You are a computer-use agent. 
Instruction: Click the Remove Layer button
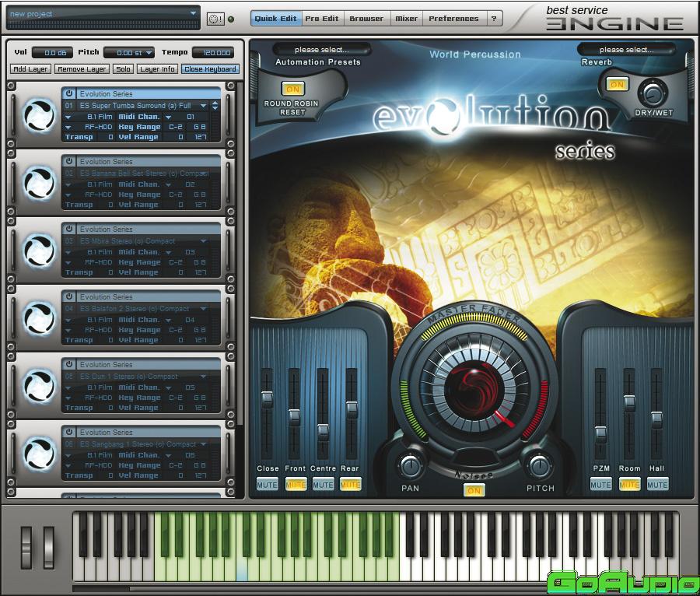pos(82,69)
